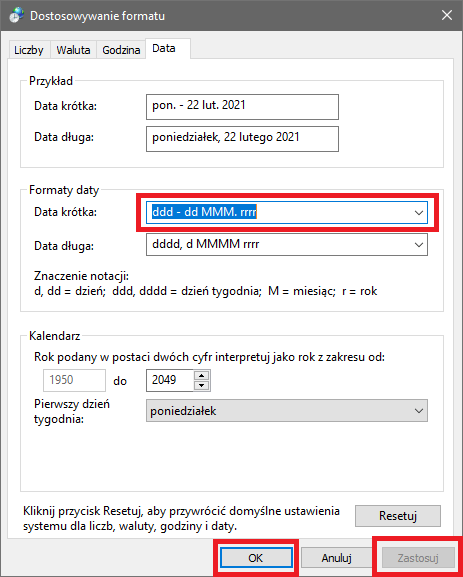Select the Godzina tab
This screenshot has width=463, height=577.
(x=121, y=50)
